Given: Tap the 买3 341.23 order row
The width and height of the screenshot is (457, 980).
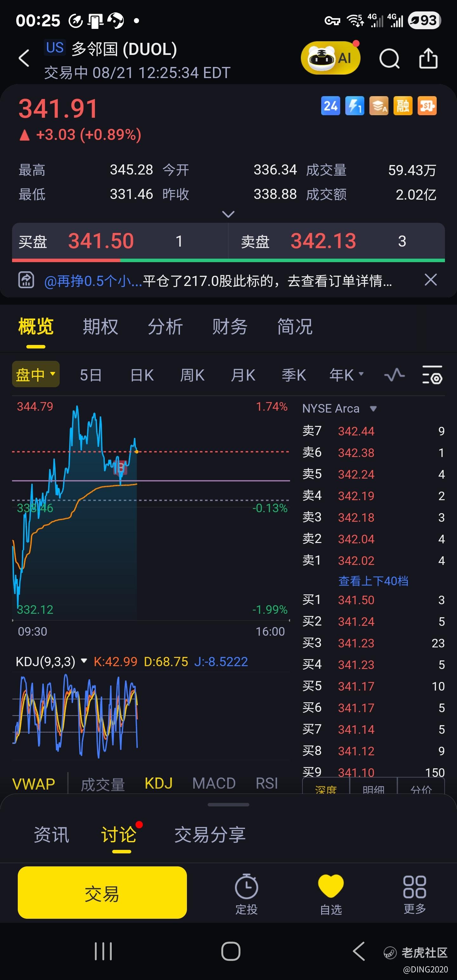Looking at the screenshot, I should (x=373, y=643).
